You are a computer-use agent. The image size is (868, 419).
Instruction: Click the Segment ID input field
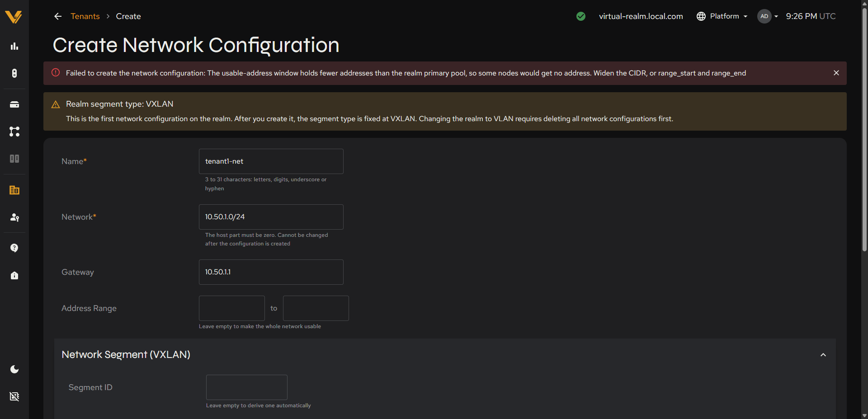click(247, 387)
